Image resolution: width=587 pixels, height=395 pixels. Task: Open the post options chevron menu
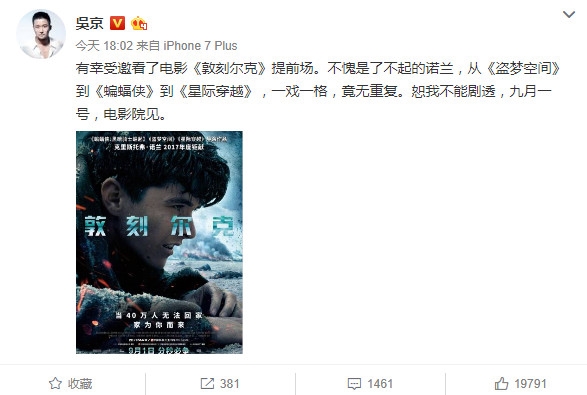(x=569, y=15)
